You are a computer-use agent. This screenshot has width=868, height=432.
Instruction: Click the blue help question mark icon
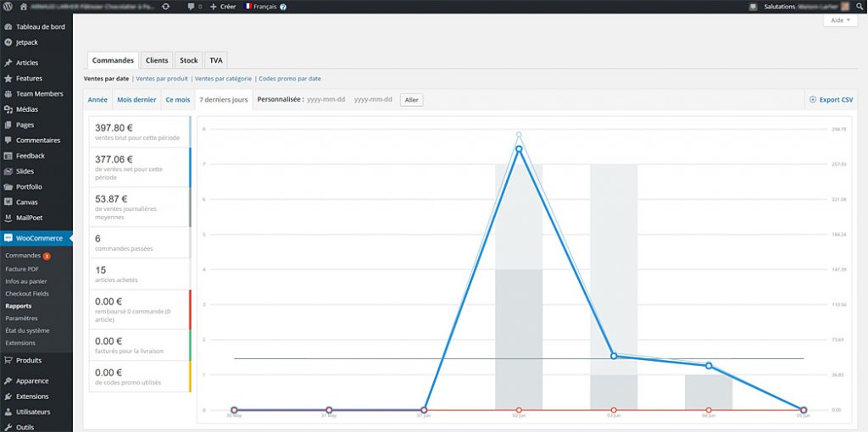[283, 7]
